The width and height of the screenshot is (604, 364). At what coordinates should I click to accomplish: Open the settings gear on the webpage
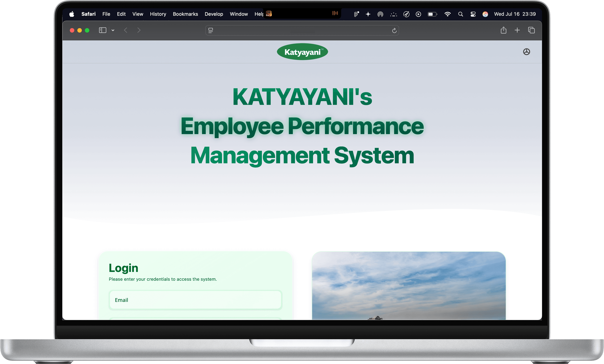click(526, 52)
